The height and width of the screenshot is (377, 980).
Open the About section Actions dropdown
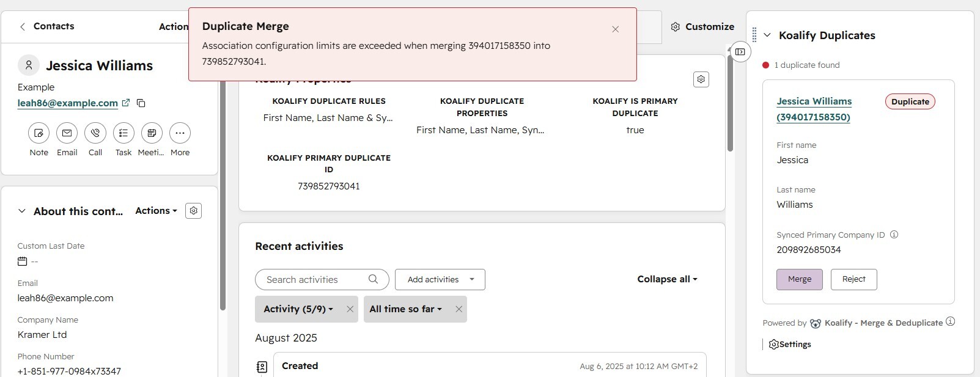(156, 211)
